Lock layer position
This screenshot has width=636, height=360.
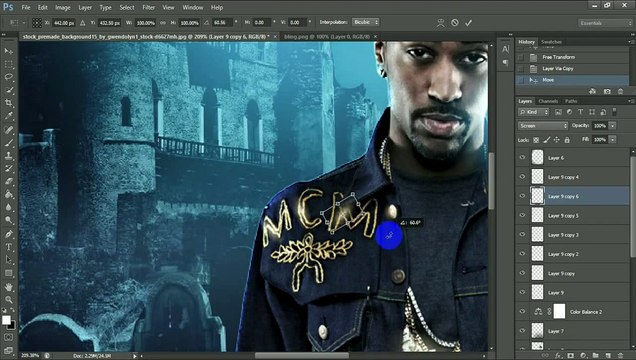556,140
